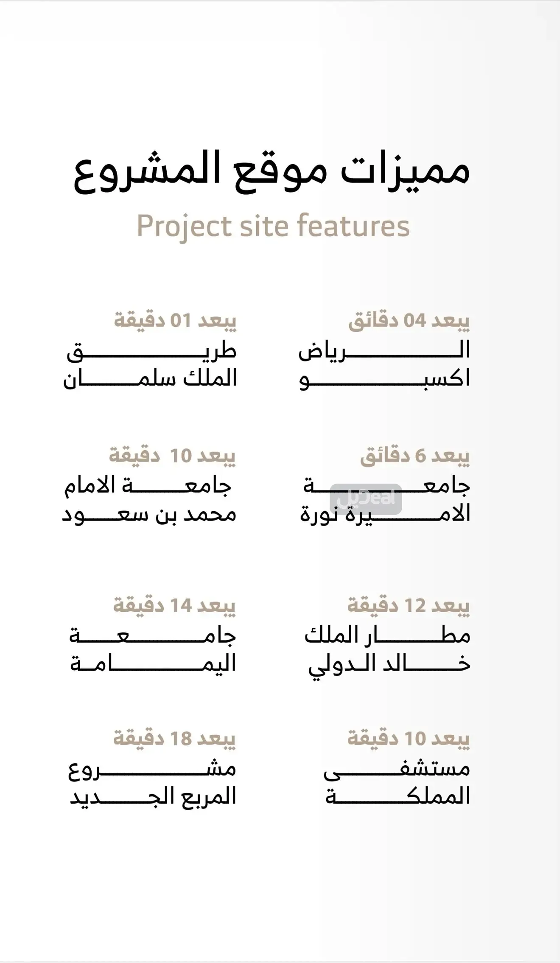Screen dimensions: 560x963
Task: Click the مشروع المربع الجديد location name
Action: pos(153,783)
